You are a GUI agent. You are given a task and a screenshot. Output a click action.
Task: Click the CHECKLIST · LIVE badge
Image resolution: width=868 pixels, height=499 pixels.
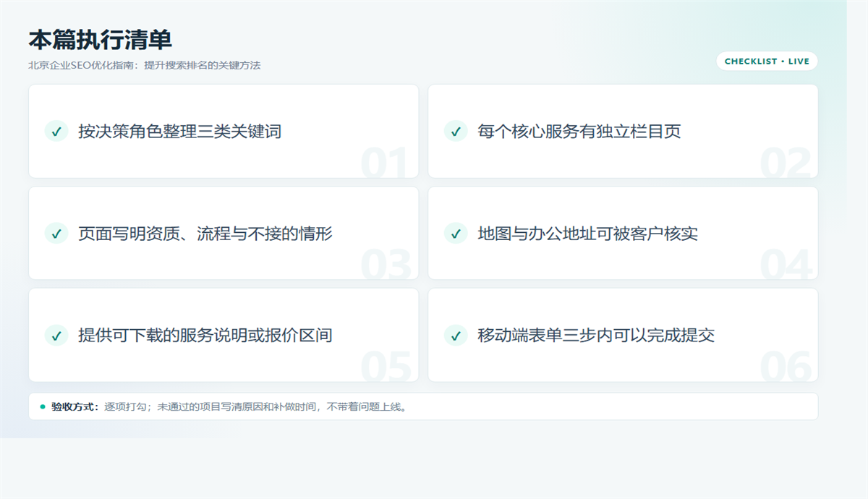767,61
